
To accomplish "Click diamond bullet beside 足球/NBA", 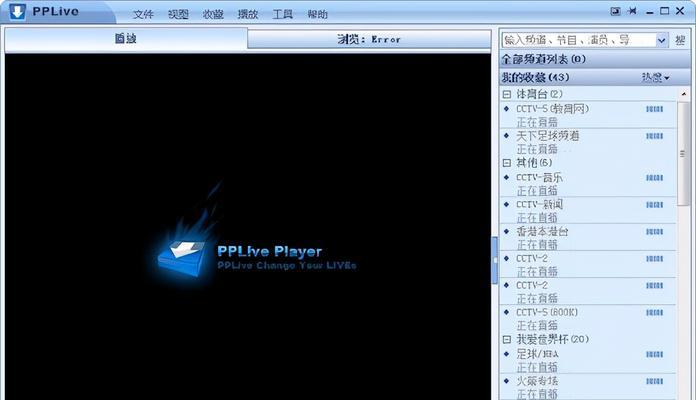I will click(x=506, y=354).
